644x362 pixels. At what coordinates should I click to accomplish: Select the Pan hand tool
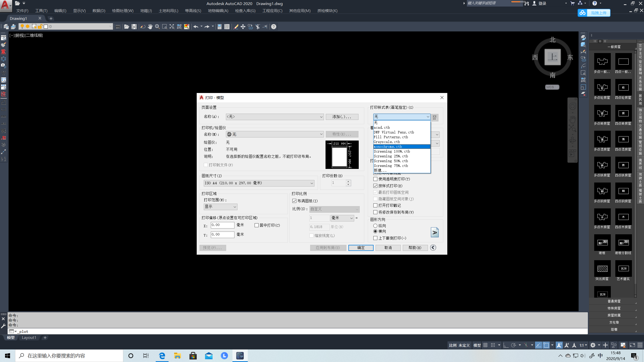point(150,27)
